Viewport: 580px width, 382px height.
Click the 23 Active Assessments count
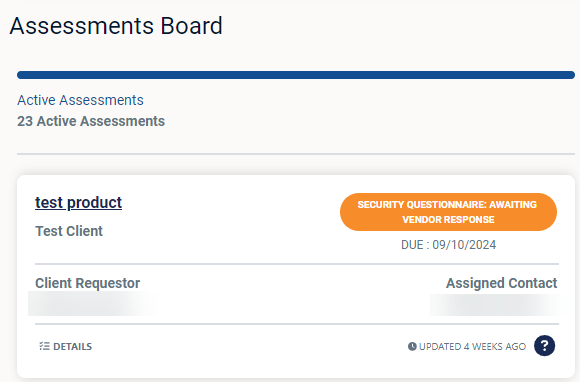point(91,121)
